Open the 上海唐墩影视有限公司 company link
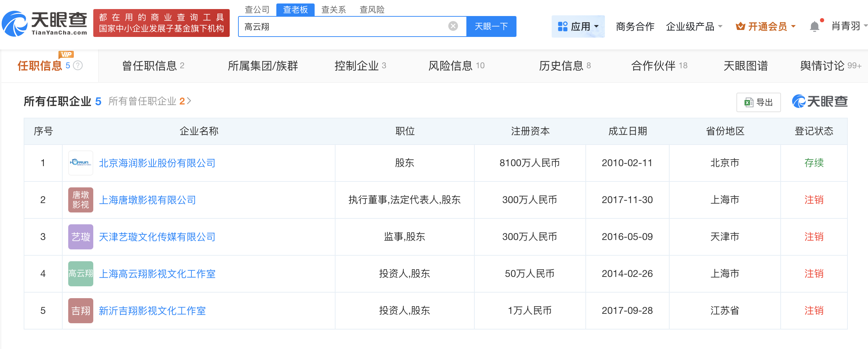Screen dimensions: 868x349 (x=148, y=200)
